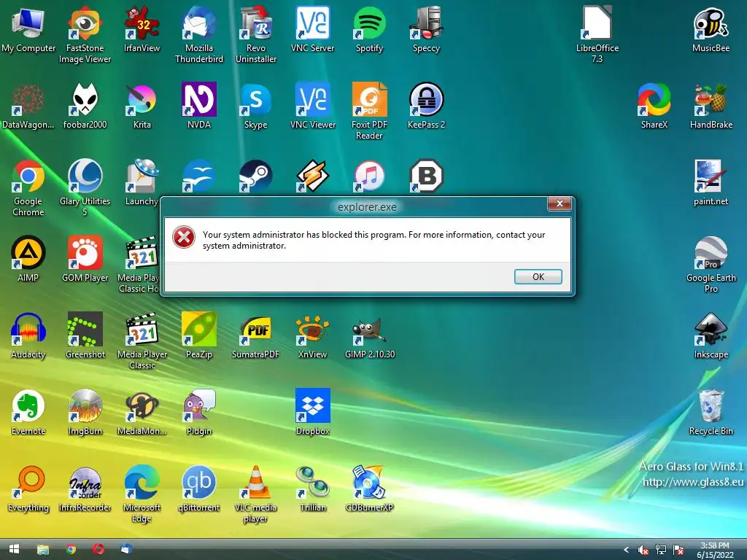The height and width of the screenshot is (560, 747).
Task: Select the Mozilla Thunderbird shortcut
Action: pos(199,35)
